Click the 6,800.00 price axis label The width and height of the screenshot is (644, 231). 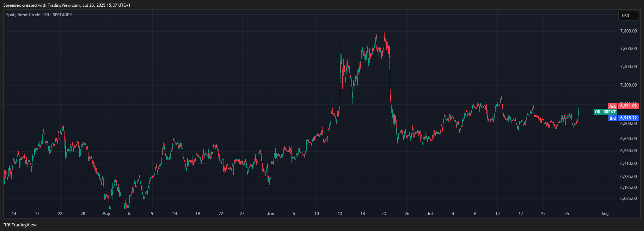(628, 124)
